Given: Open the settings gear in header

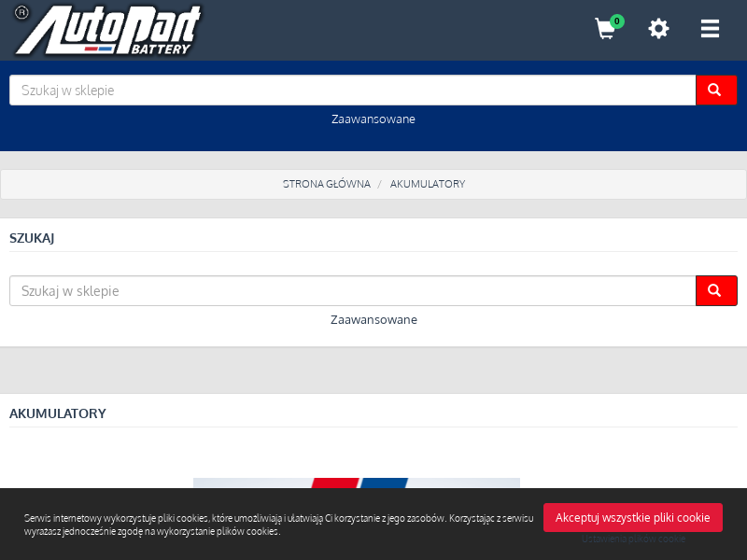Looking at the screenshot, I should [x=658, y=29].
